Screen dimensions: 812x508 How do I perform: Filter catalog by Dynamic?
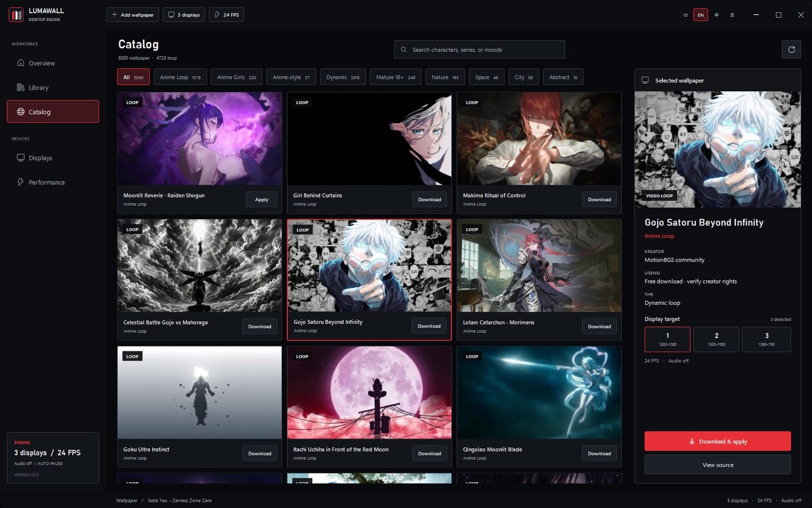(343, 77)
